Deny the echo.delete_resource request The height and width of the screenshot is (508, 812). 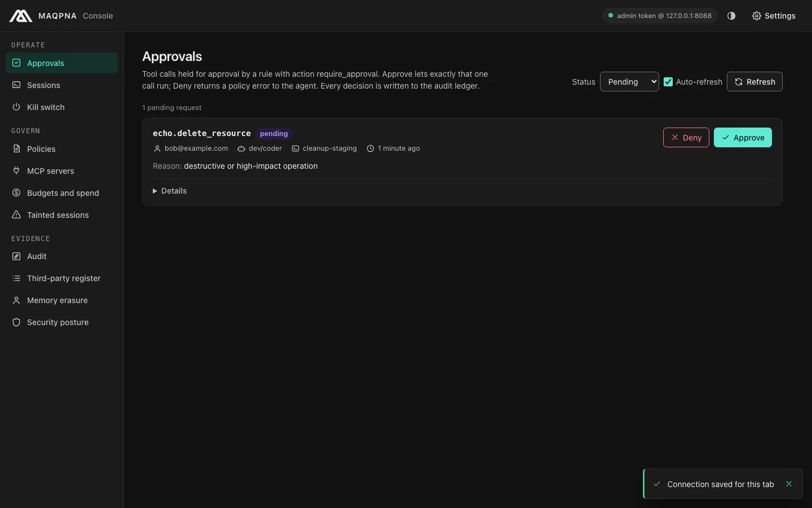point(686,138)
